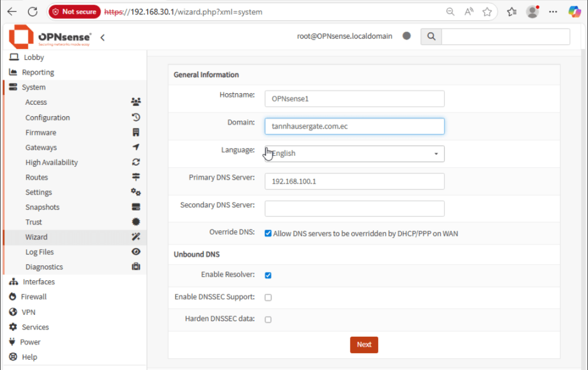Click the Access users icon in sidebar

click(136, 102)
